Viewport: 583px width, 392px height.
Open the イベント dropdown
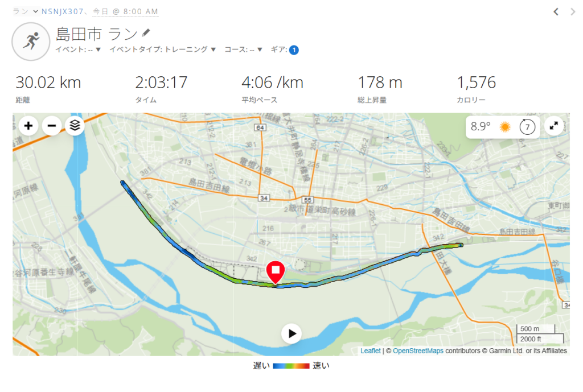point(78,49)
